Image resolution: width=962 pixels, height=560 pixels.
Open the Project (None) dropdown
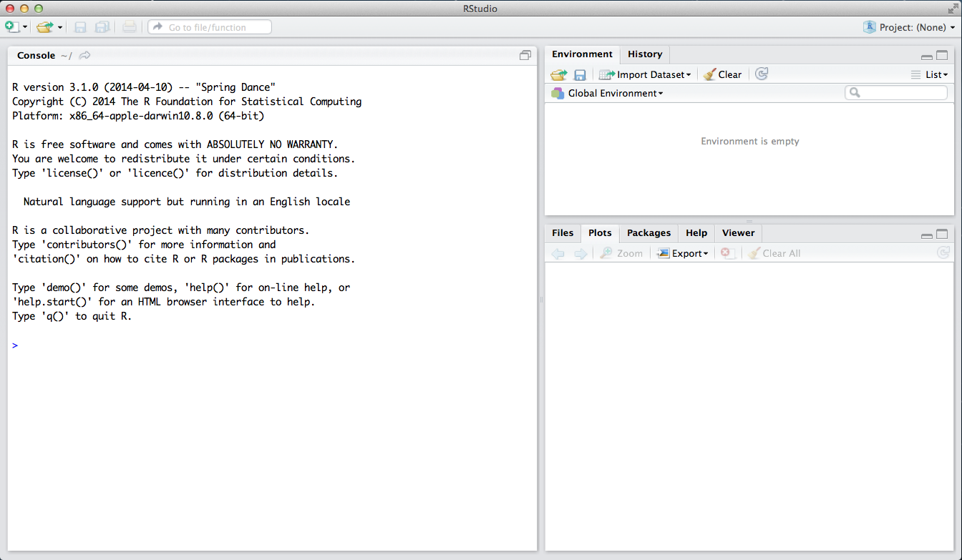tap(909, 27)
